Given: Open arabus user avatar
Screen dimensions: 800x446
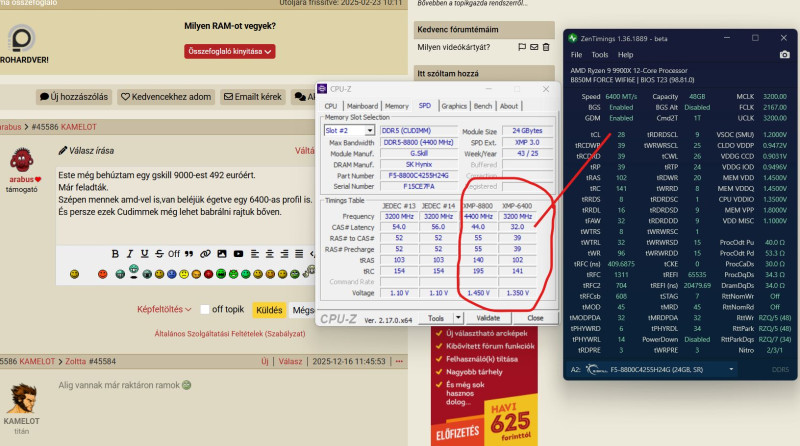Looking at the screenshot, I should click(21, 160).
